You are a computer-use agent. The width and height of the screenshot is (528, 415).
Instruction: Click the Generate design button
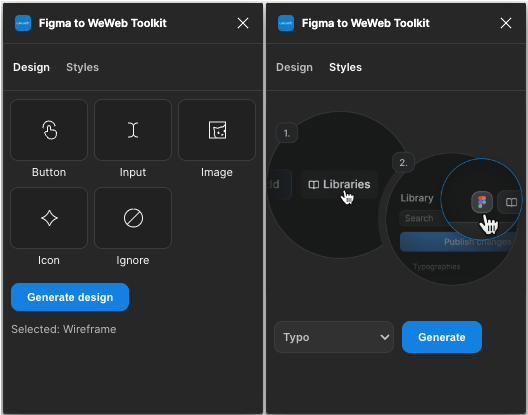coord(70,297)
